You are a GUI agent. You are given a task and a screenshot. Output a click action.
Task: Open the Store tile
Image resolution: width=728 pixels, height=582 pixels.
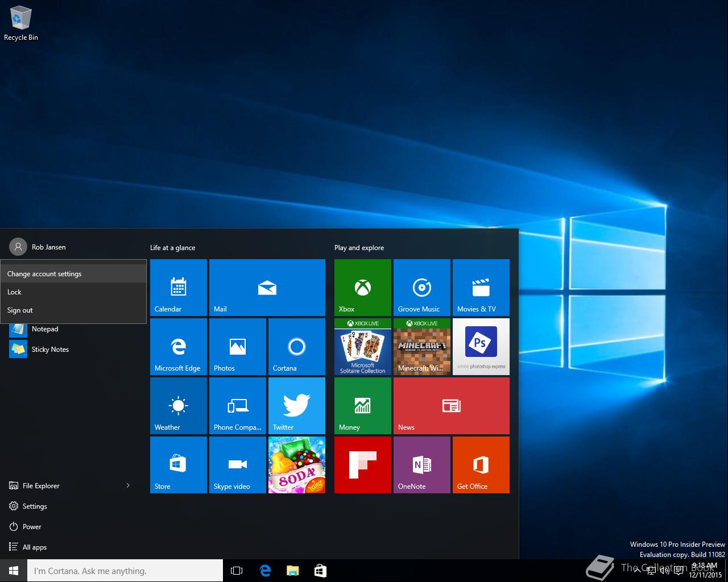179,465
